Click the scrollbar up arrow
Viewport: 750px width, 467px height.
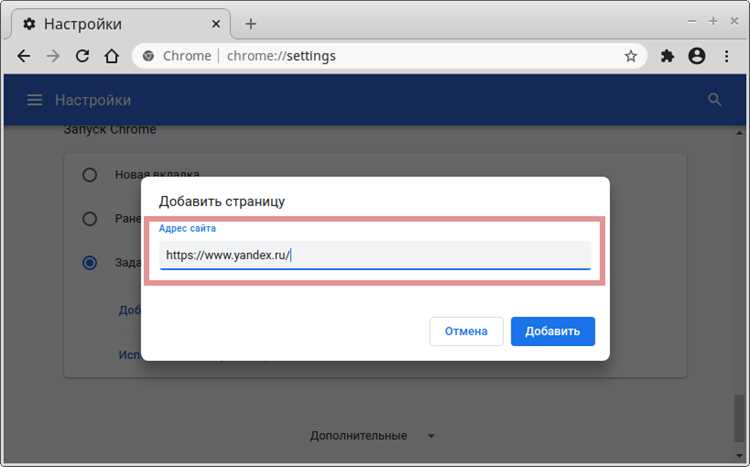[739, 133]
